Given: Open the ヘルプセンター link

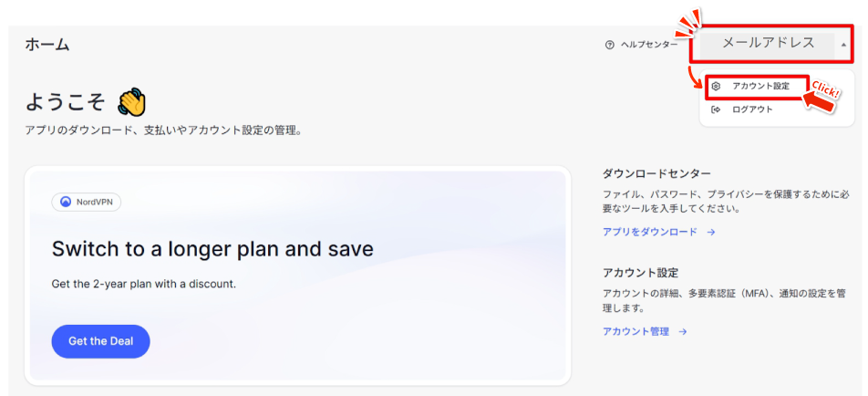Looking at the screenshot, I should (648, 45).
